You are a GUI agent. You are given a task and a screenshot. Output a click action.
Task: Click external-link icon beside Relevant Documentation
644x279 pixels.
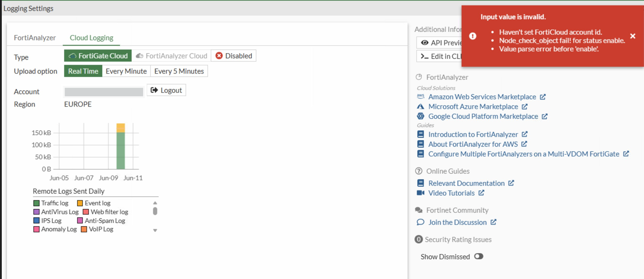511,183
